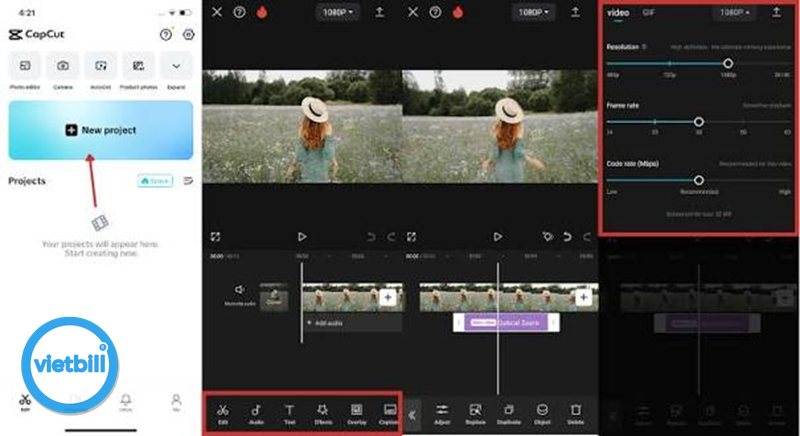800x436 pixels.
Task: Export video from the settings panel
Action: point(777,12)
